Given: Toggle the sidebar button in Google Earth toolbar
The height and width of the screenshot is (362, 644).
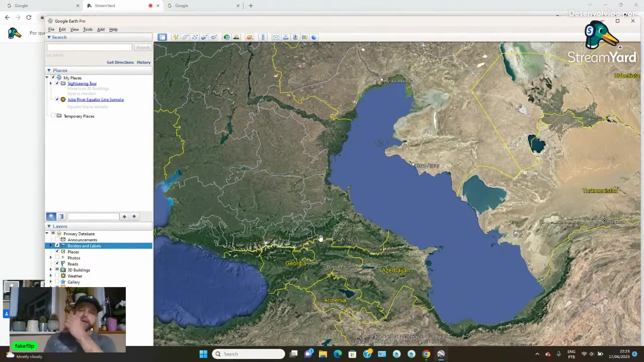Looking at the screenshot, I should click(x=162, y=37).
